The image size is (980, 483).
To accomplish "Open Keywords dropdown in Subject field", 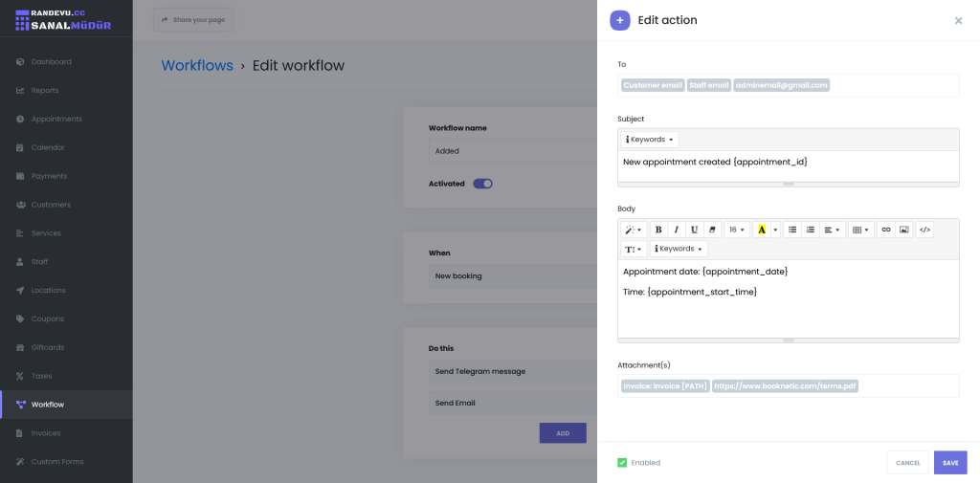I will click(x=650, y=140).
